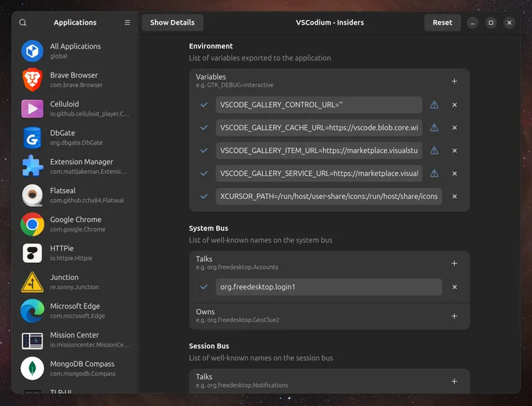This screenshot has width=532, height=406.
Task: Select the Junction warning-sign icon
Action: coord(32,282)
